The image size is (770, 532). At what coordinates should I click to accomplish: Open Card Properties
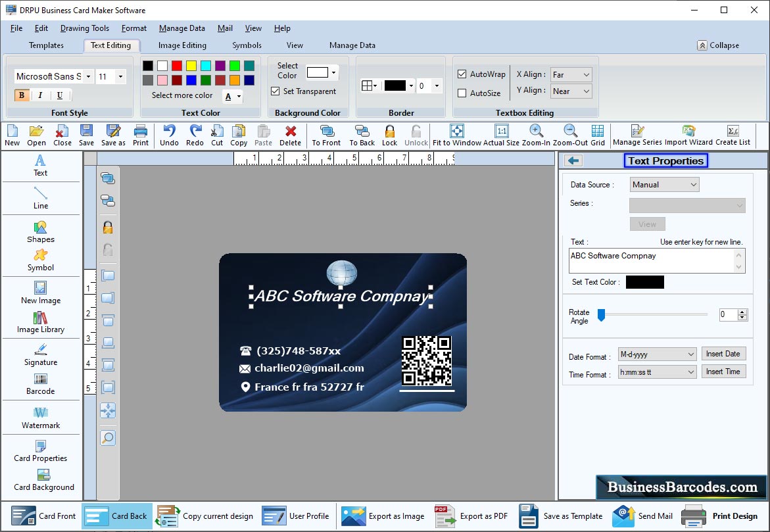pyautogui.click(x=40, y=451)
